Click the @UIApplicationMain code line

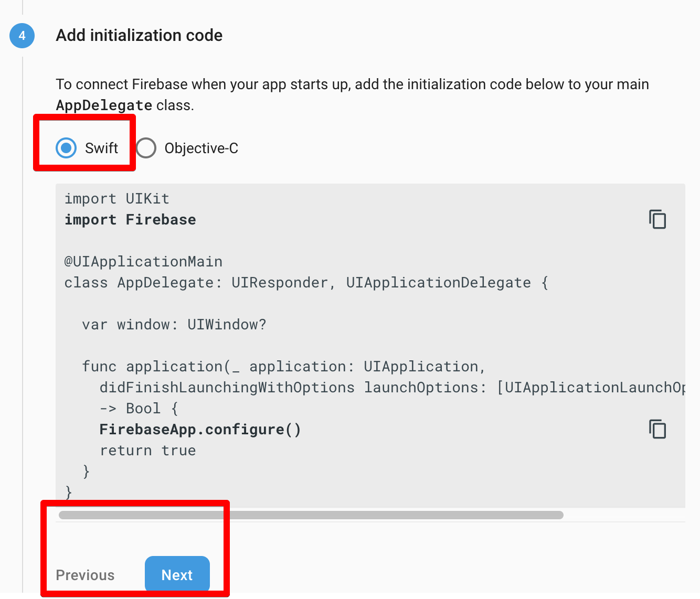point(143,262)
